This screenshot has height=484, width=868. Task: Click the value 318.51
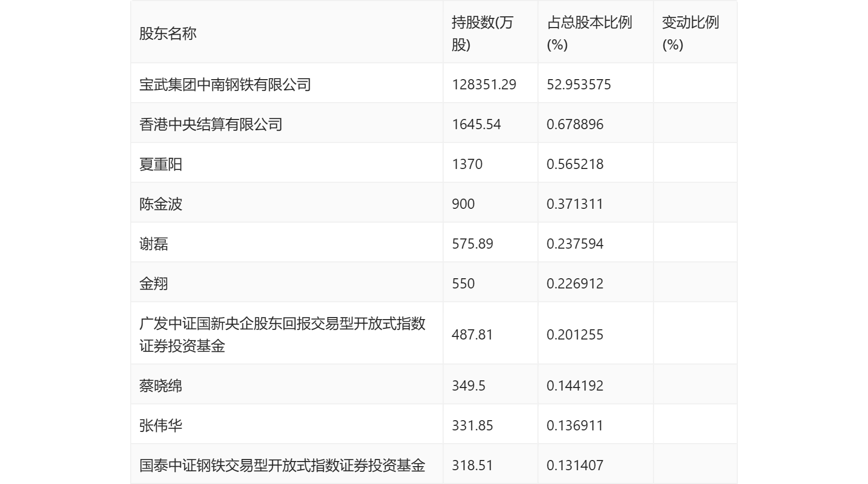point(472,465)
